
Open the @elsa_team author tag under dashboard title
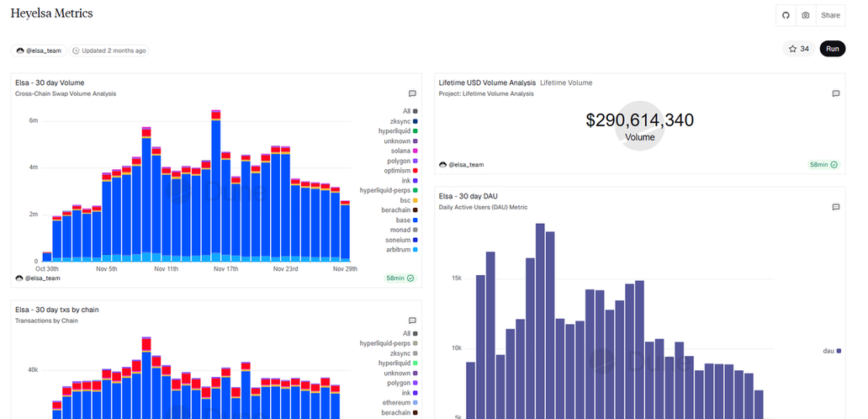pos(39,50)
